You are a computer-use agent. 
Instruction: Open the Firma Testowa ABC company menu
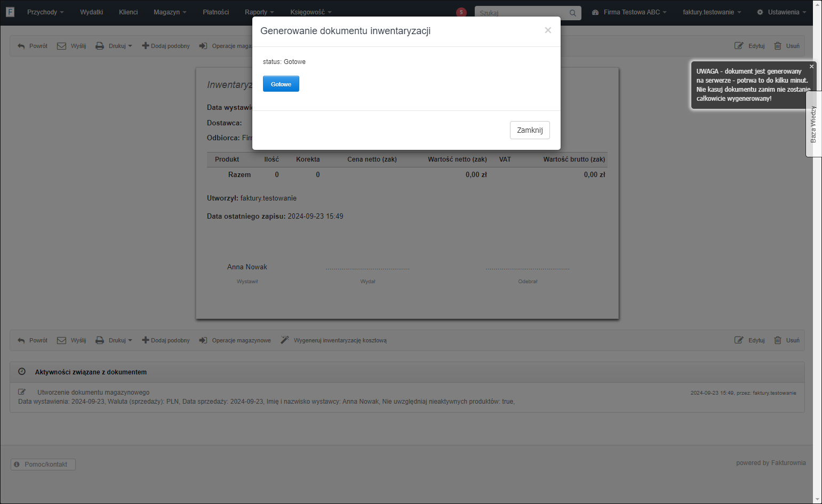(x=629, y=12)
